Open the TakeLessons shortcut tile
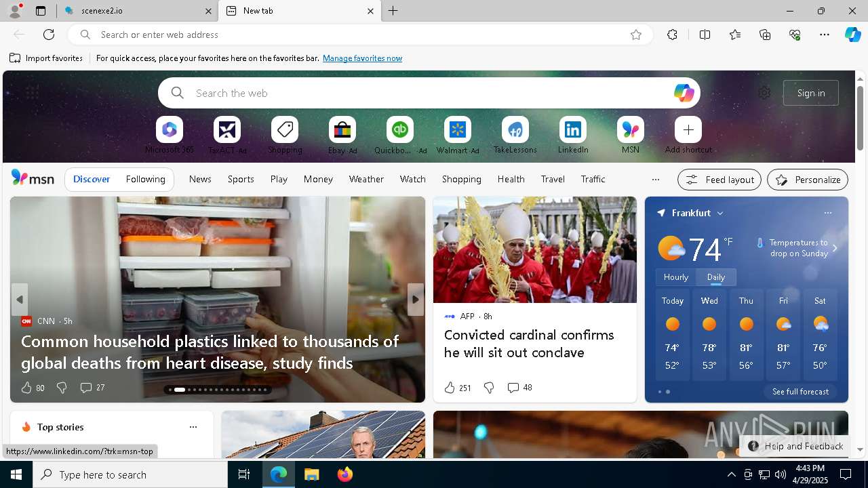 [515, 129]
